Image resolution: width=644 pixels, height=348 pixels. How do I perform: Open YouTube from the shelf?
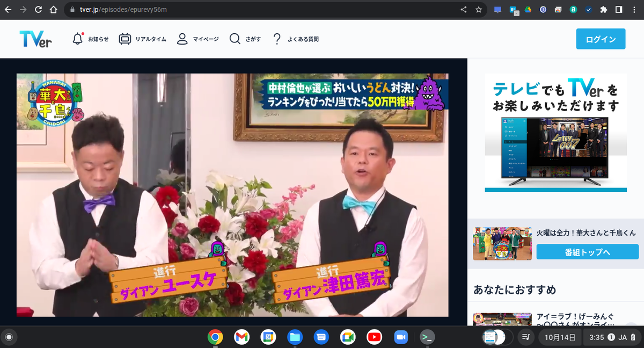click(374, 337)
